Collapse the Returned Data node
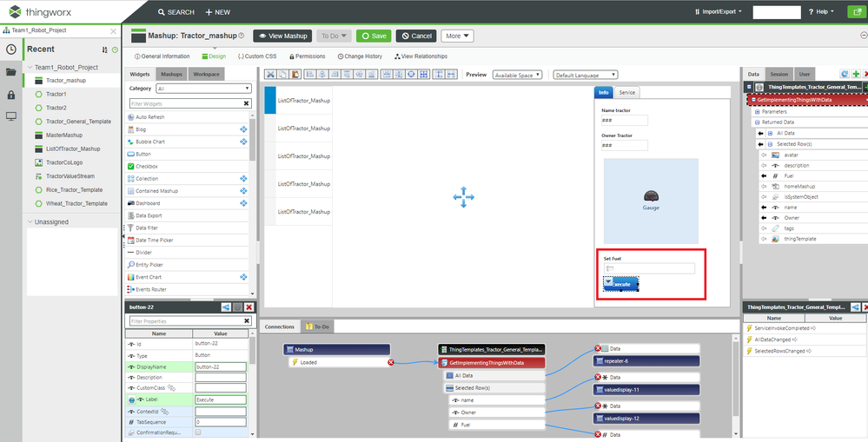Image resolution: width=868 pixels, height=442 pixels. pyautogui.click(x=757, y=122)
